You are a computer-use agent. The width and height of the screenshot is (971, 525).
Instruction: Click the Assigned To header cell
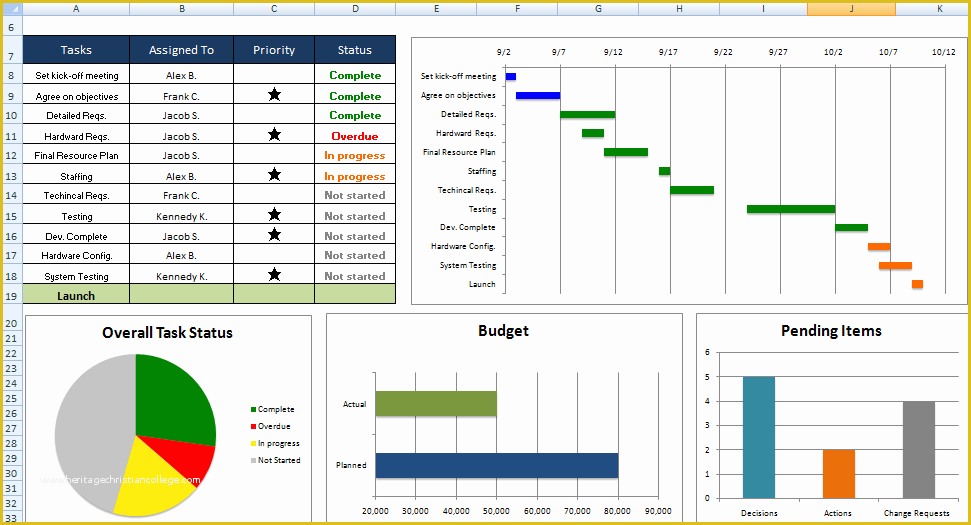(x=181, y=50)
